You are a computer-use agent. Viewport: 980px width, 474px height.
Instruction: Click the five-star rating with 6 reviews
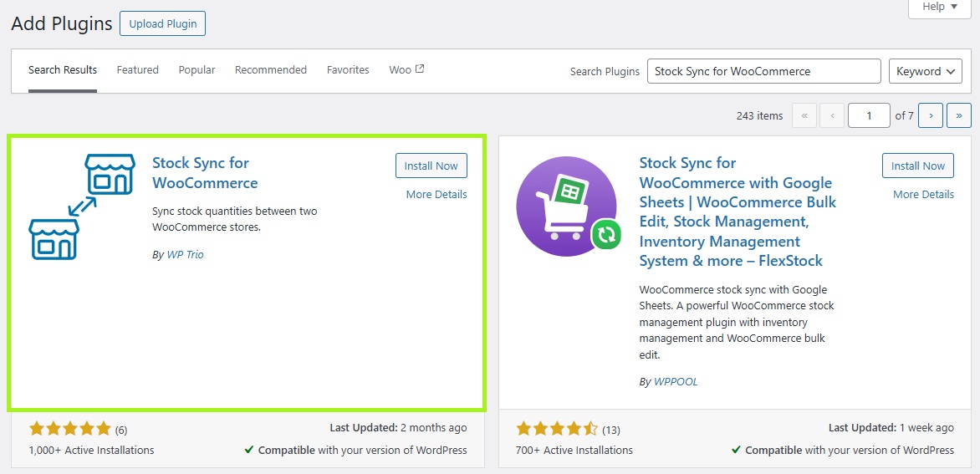coord(78,429)
